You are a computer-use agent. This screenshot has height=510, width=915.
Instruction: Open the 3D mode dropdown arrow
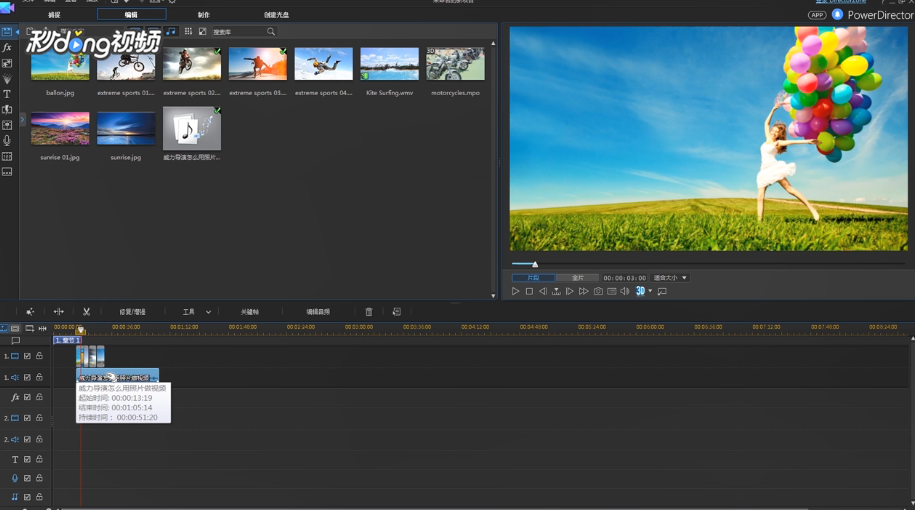click(x=650, y=291)
